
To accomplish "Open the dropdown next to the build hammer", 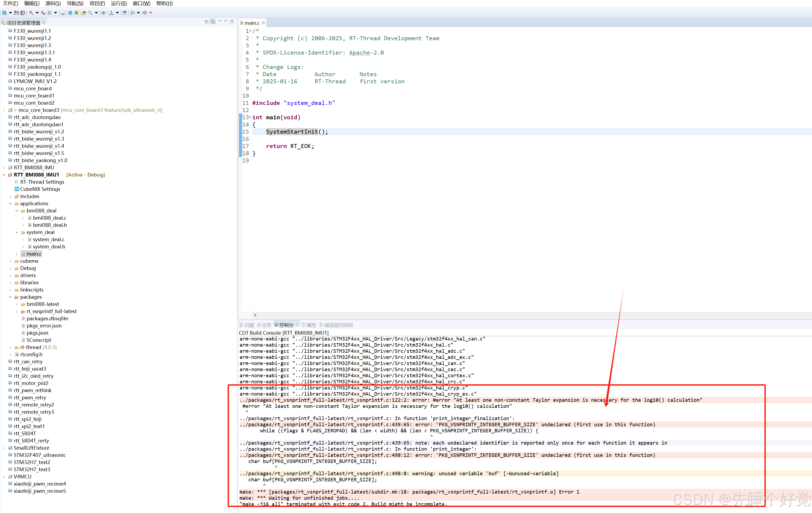I will click(37, 13).
